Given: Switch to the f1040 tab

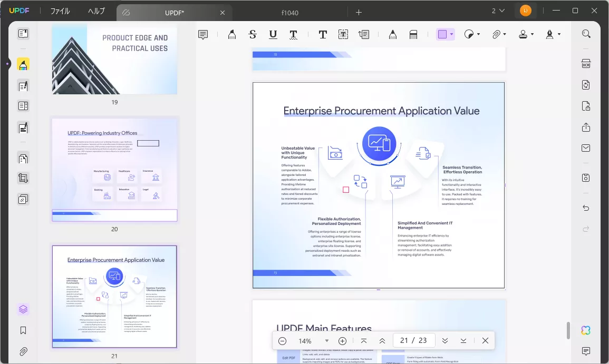Looking at the screenshot, I should point(290,13).
